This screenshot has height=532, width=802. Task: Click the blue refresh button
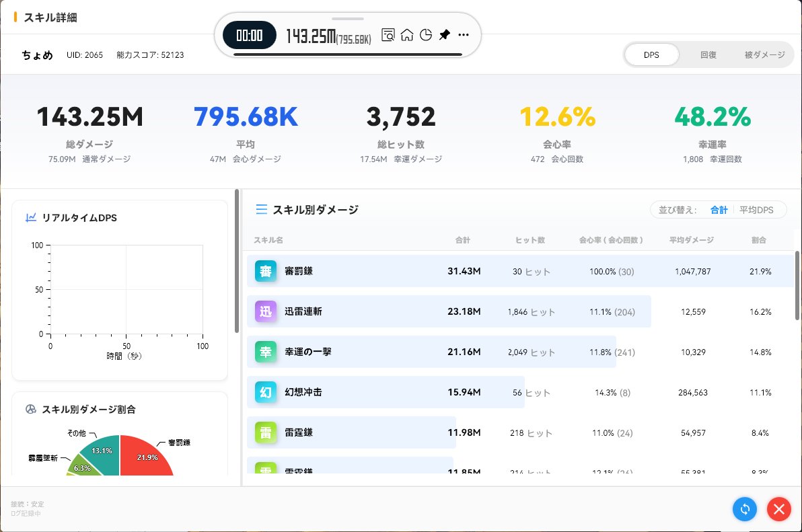pyautogui.click(x=745, y=509)
